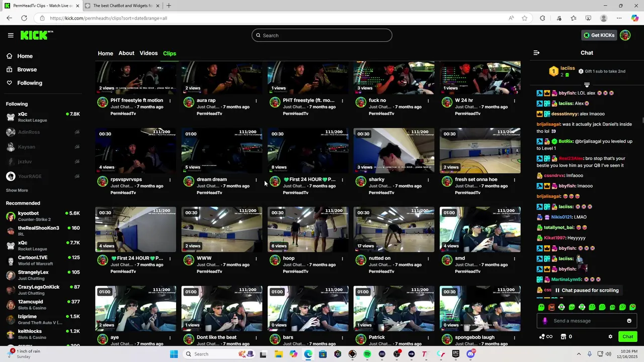Open xQc channel under Following
This screenshot has width=644, height=362.
(43, 117)
